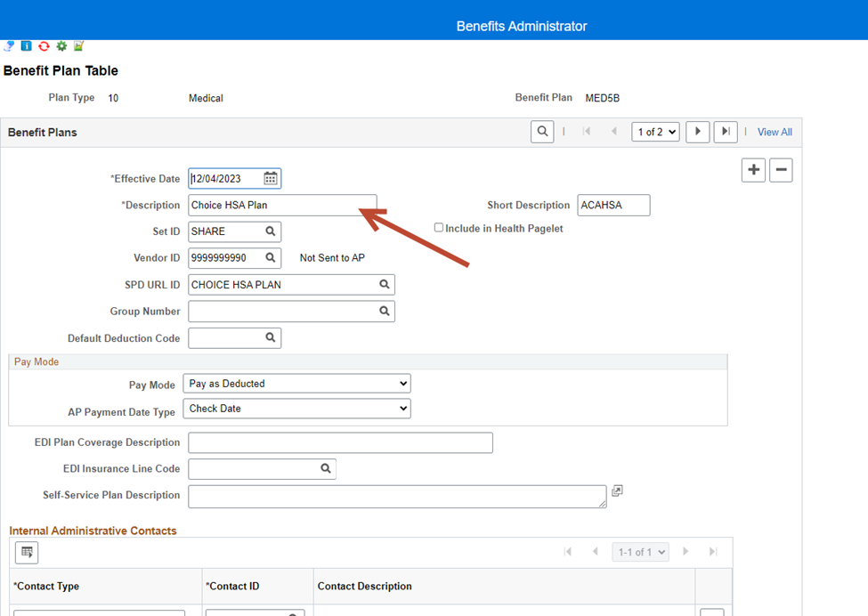
Task: Open the 1 of 2 row selector
Action: (x=655, y=132)
